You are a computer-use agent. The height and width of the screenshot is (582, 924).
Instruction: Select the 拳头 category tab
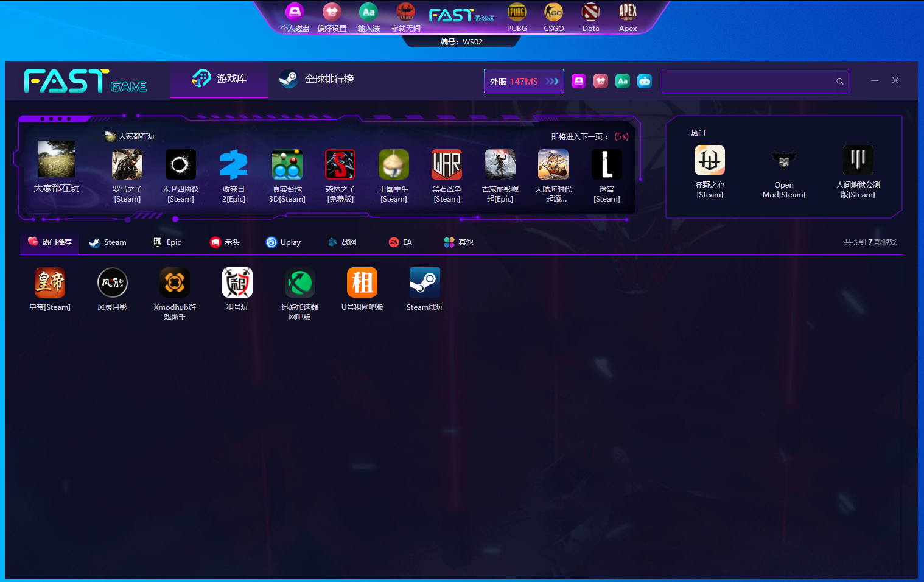click(225, 242)
